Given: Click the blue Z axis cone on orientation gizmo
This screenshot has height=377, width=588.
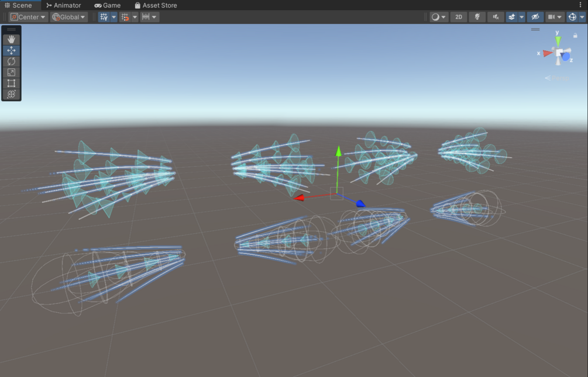Looking at the screenshot, I should (x=566, y=57).
